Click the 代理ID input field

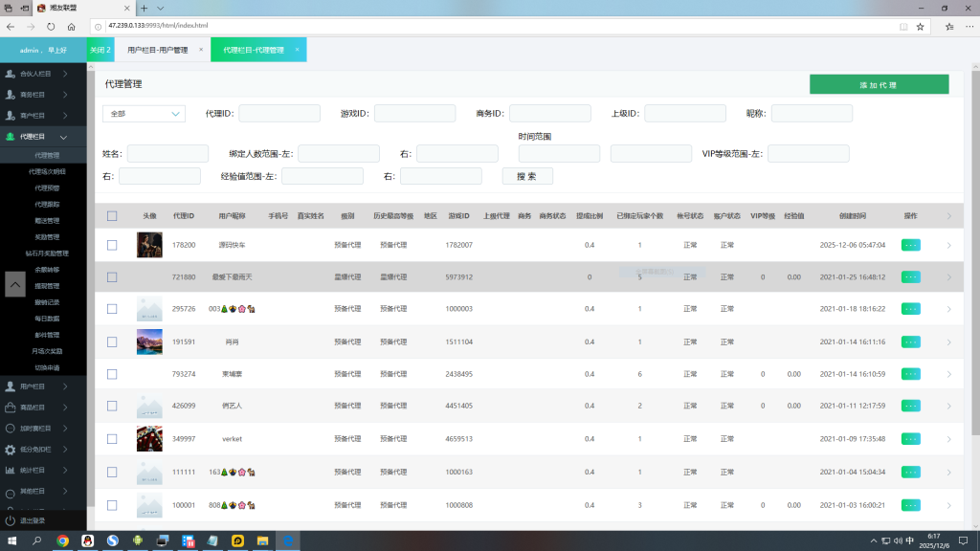tap(279, 114)
